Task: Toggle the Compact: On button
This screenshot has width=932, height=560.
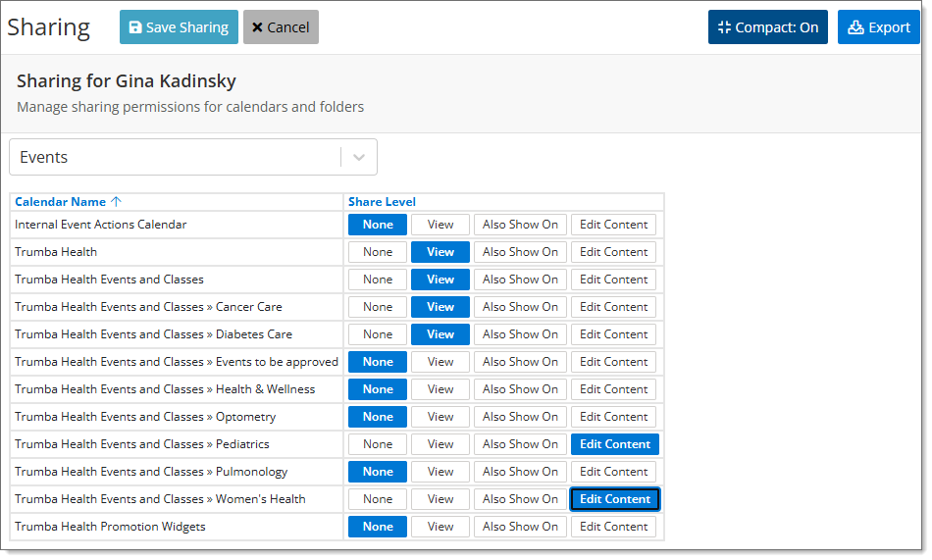Action: (767, 27)
